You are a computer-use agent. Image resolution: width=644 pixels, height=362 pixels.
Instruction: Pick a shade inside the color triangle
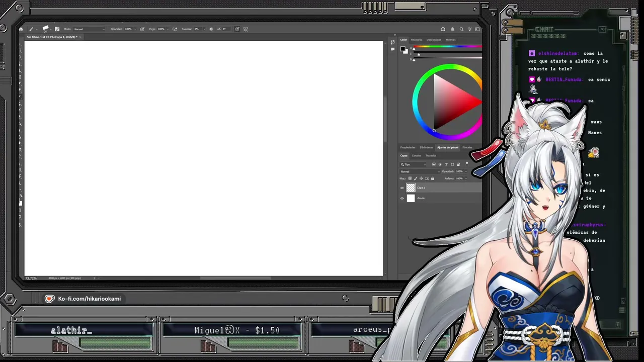point(450,102)
